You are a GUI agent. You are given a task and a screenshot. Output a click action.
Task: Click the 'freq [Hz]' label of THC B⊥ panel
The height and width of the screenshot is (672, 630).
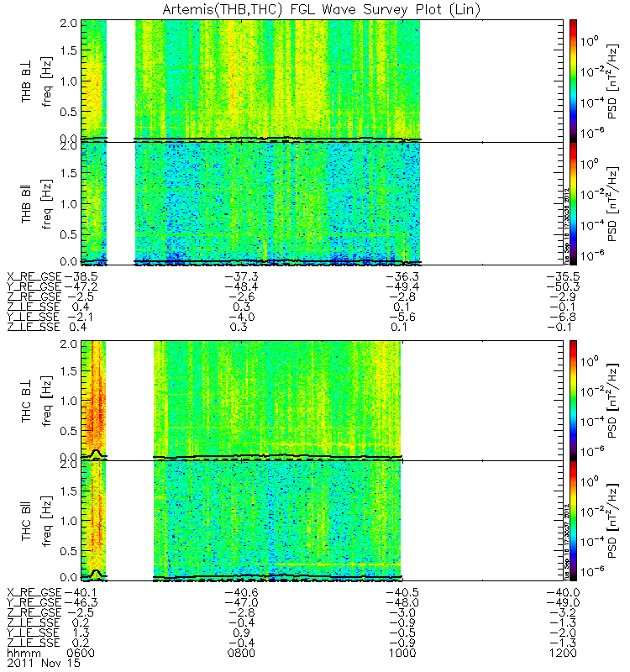point(47,402)
